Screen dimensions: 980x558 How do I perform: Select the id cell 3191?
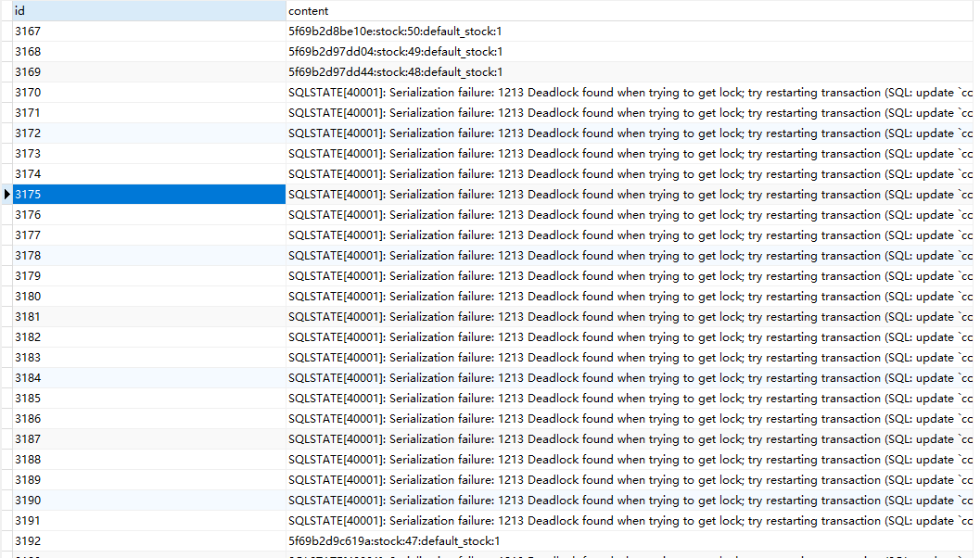pos(148,521)
